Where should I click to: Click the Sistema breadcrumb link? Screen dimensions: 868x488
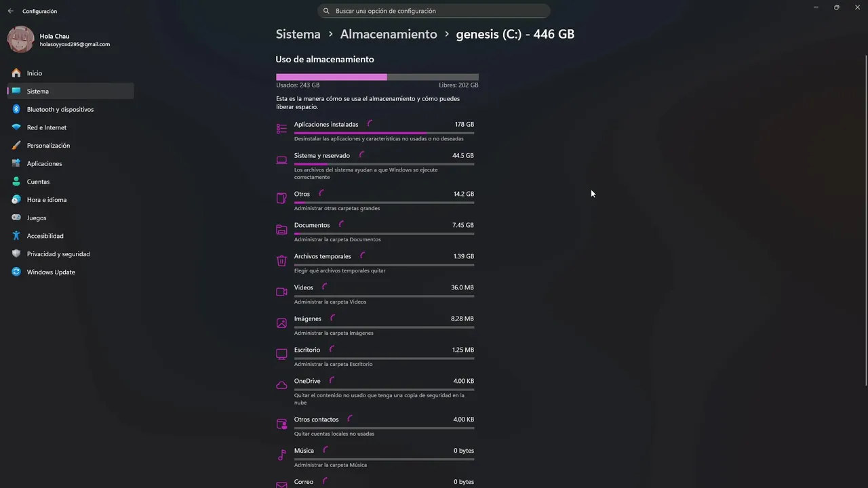(x=298, y=34)
